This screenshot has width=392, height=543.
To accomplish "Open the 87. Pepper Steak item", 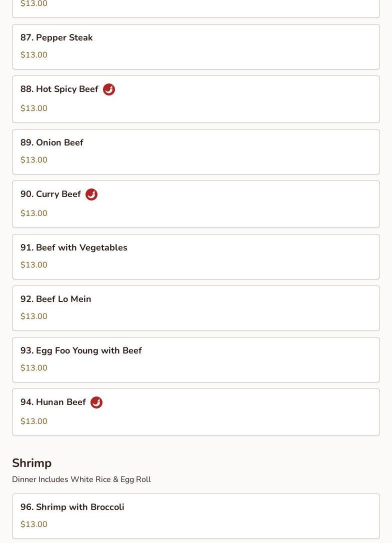I will tap(196, 47).
